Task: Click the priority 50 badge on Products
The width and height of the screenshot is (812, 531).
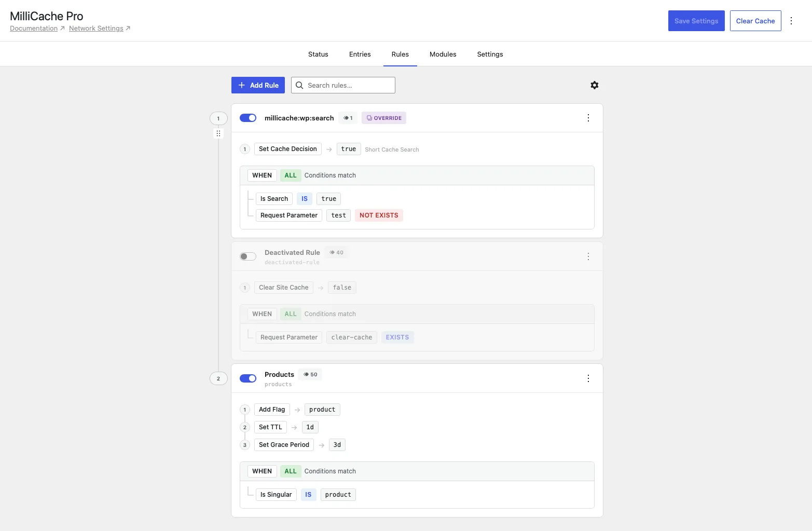Action: point(310,374)
